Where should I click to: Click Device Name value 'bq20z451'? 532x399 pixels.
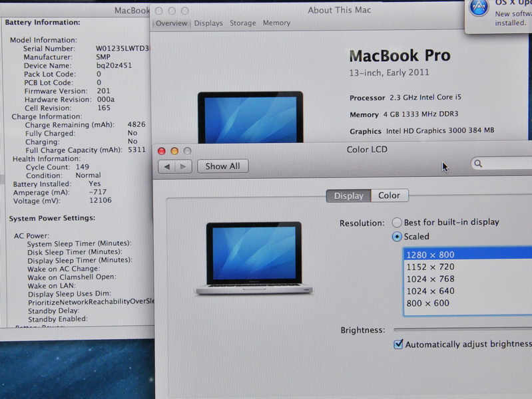click(x=114, y=65)
